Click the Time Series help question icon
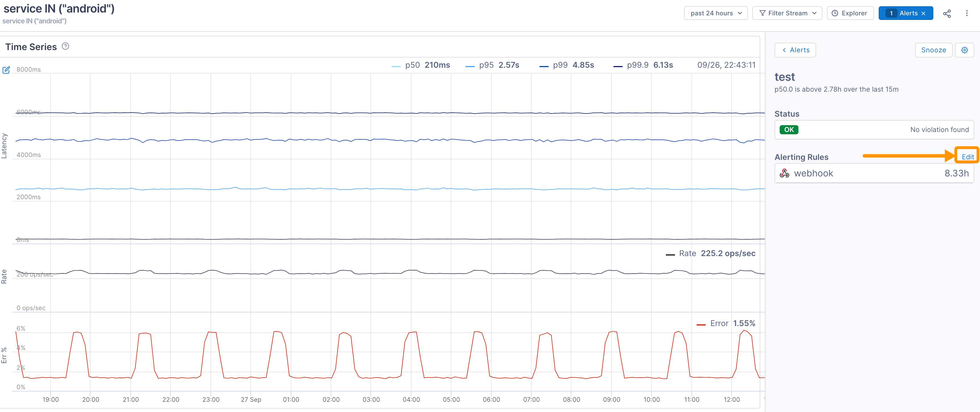The height and width of the screenshot is (412, 980). (x=65, y=46)
